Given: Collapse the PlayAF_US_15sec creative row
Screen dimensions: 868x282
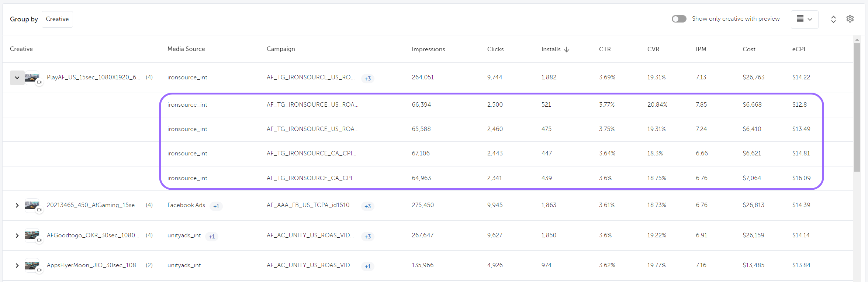Looking at the screenshot, I should pos(17,78).
